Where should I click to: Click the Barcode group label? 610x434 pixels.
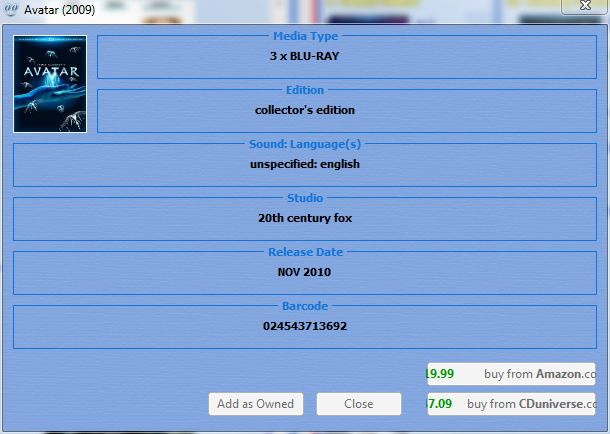tap(305, 306)
